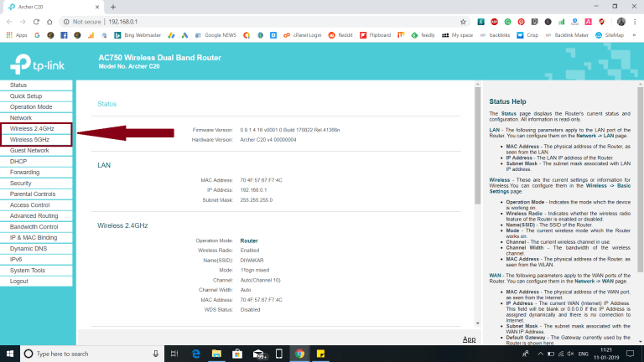The image size is (644, 362).
Task: Click the address bar showing 192.168.0.1
Action: point(252,22)
